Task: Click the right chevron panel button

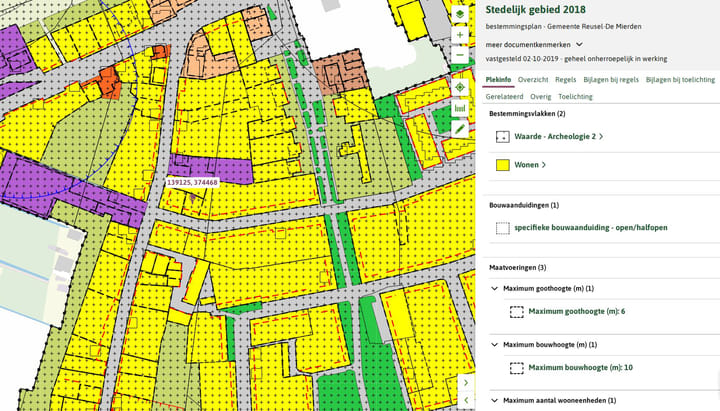Action: [465, 383]
